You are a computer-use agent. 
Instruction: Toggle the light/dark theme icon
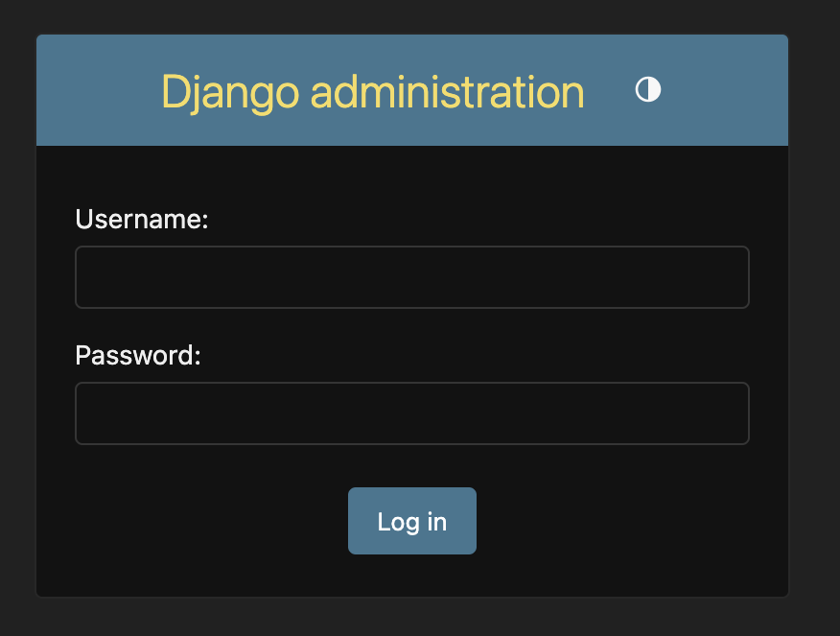[x=647, y=89]
